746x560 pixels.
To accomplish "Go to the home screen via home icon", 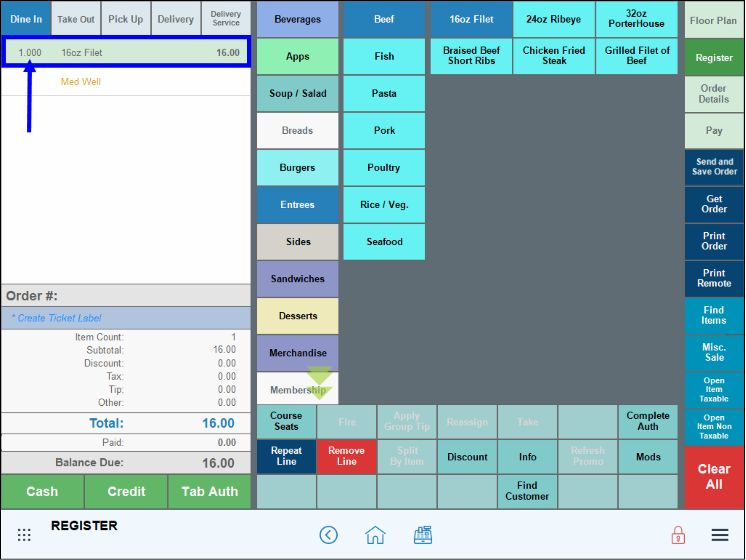I will pyautogui.click(x=375, y=535).
